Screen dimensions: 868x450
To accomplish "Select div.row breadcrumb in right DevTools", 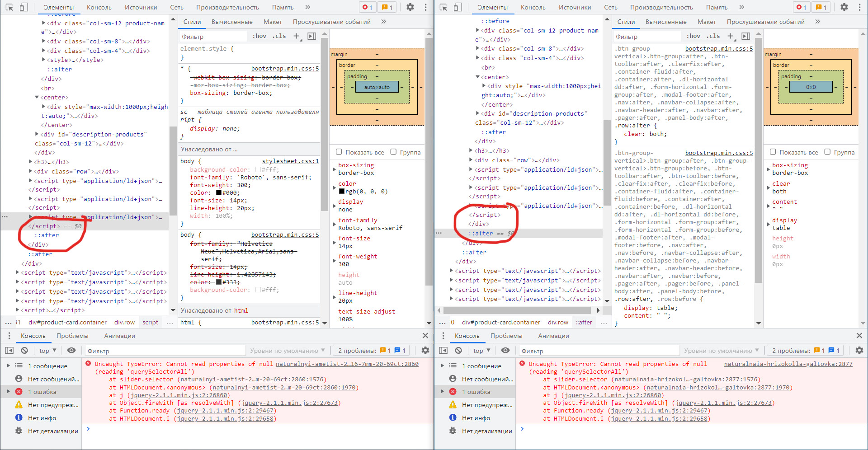I will pyautogui.click(x=558, y=322).
